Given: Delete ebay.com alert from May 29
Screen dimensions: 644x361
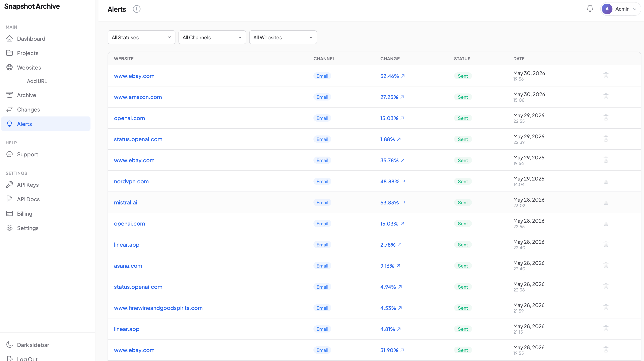Looking at the screenshot, I should (x=606, y=160).
